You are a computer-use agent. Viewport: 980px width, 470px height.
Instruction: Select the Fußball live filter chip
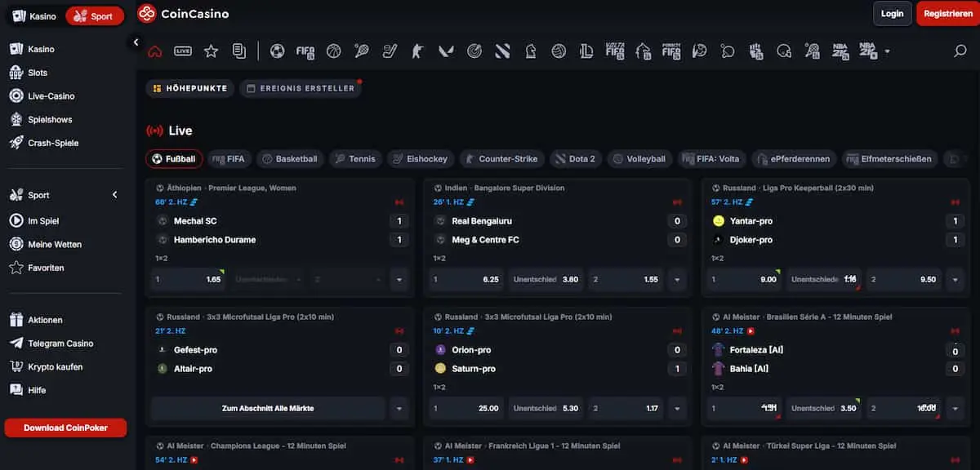(x=174, y=159)
